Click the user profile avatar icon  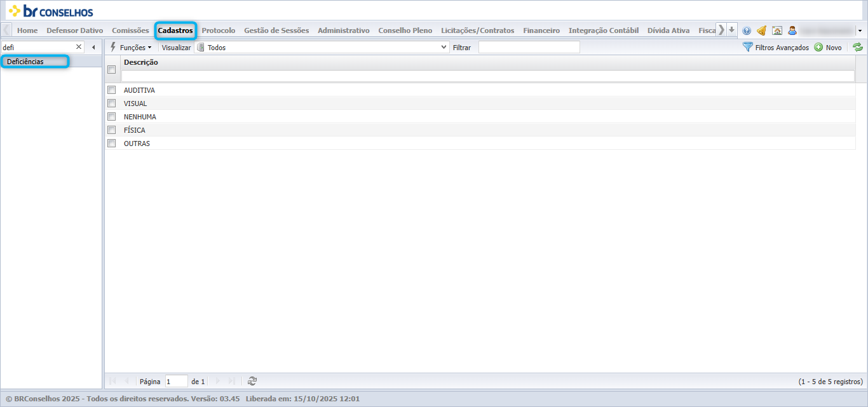[x=792, y=30]
